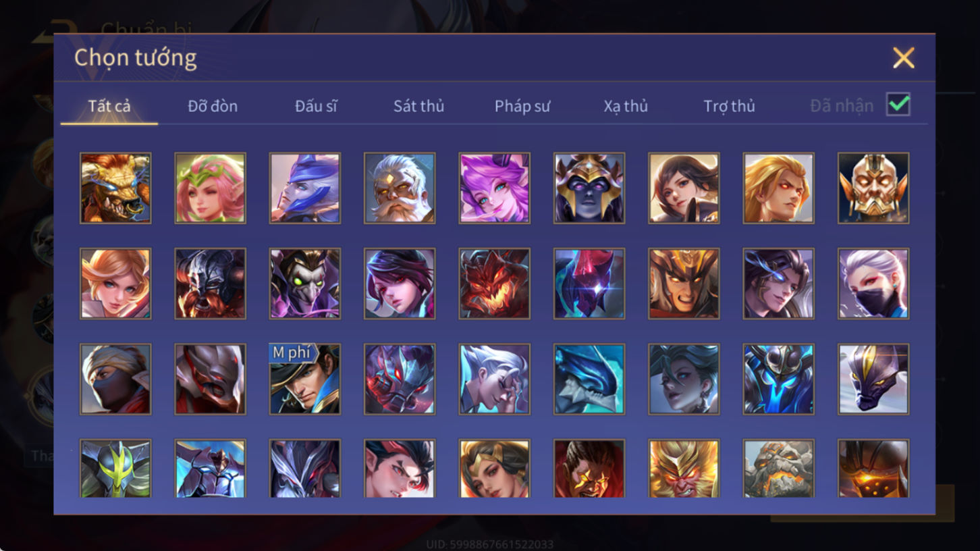This screenshot has height=551, width=980.
Task: Pick the golden masked bearded hero
Action: [873, 188]
